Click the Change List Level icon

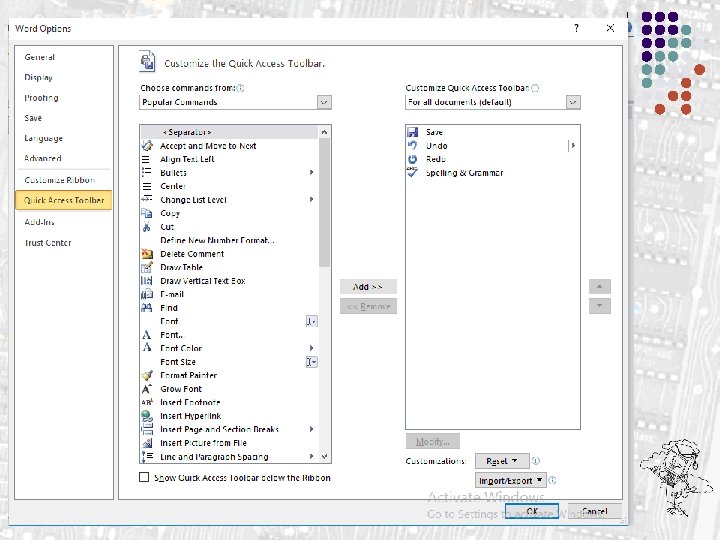click(147, 200)
